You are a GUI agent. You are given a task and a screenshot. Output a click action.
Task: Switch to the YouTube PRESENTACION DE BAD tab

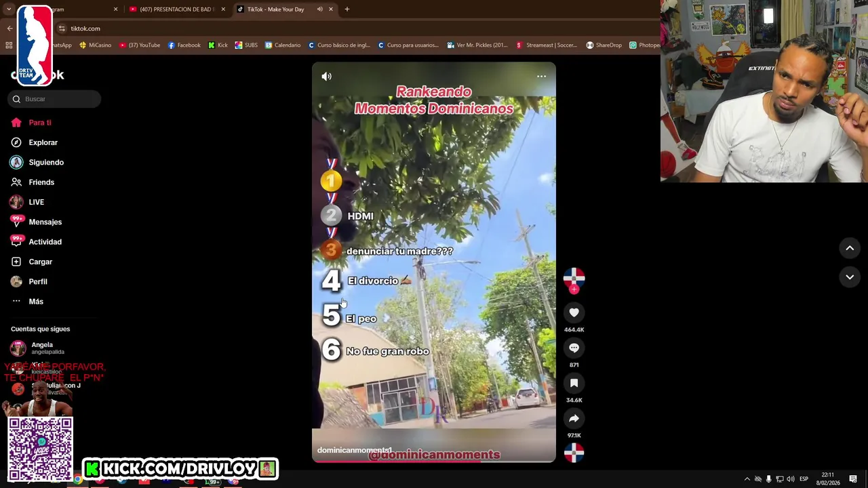click(177, 9)
